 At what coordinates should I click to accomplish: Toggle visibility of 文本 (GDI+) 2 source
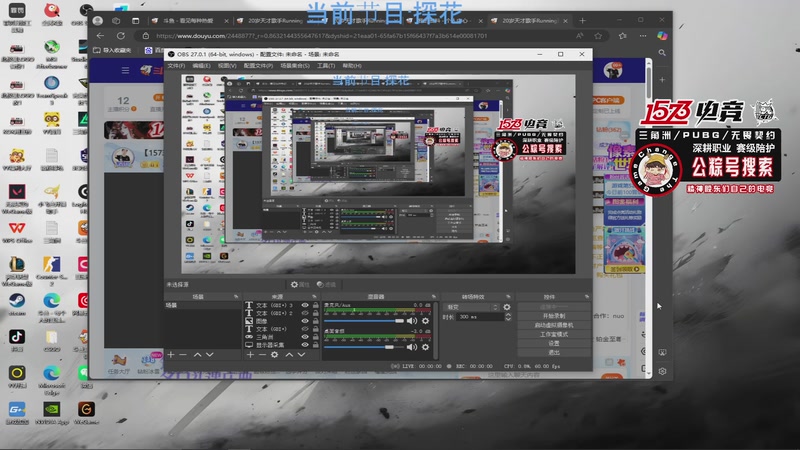point(305,313)
